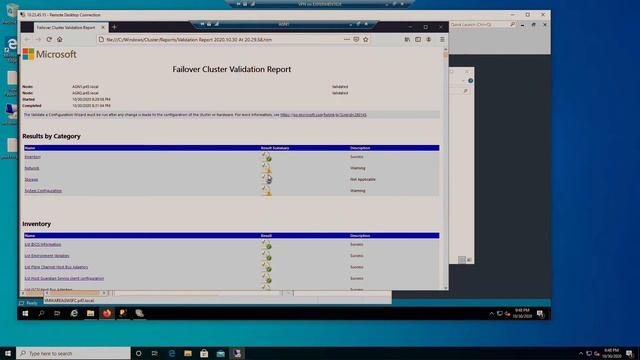The height and width of the screenshot is (360, 640).
Task: Open Internet Explorer on remote taskbar
Action: click(x=74, y=313)
